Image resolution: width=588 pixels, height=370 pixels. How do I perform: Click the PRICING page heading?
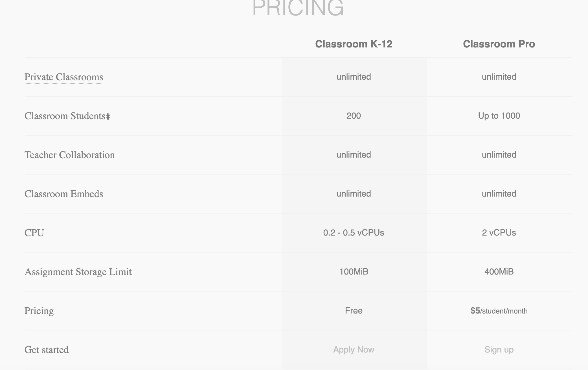[x=298, y=8]
